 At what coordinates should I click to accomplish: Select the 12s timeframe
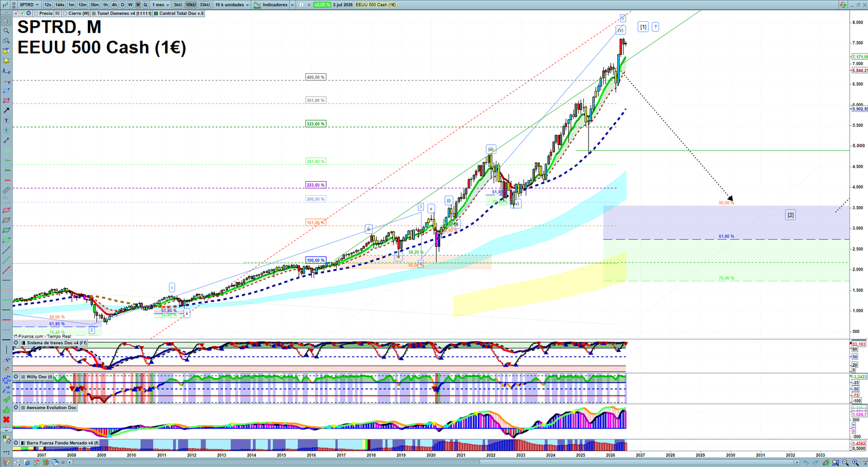tap(48, 5)
